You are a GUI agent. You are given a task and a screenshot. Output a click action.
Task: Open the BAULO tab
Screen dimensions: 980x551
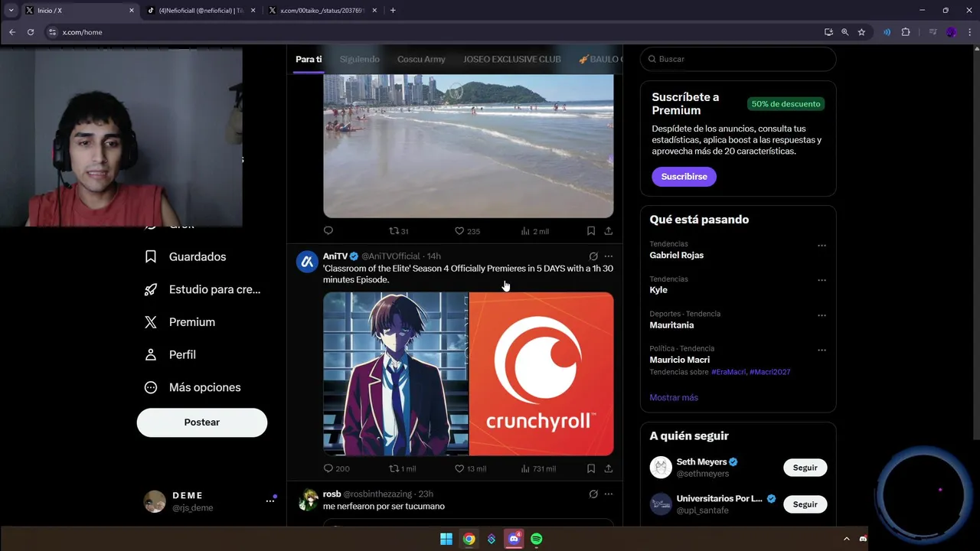click(x=599, y=59)
